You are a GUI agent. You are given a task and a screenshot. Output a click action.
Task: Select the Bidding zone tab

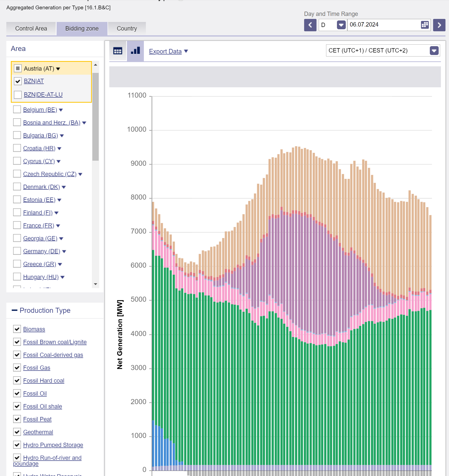click(82, 29)
